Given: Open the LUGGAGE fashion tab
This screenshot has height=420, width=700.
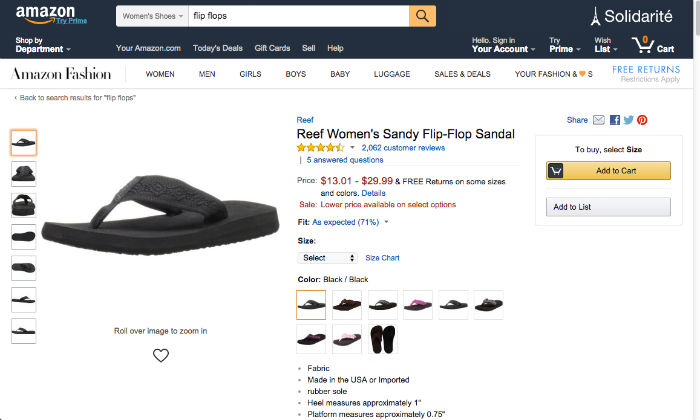Looking at the screenshot, I should pyautogui.click(x=392, y=74).
